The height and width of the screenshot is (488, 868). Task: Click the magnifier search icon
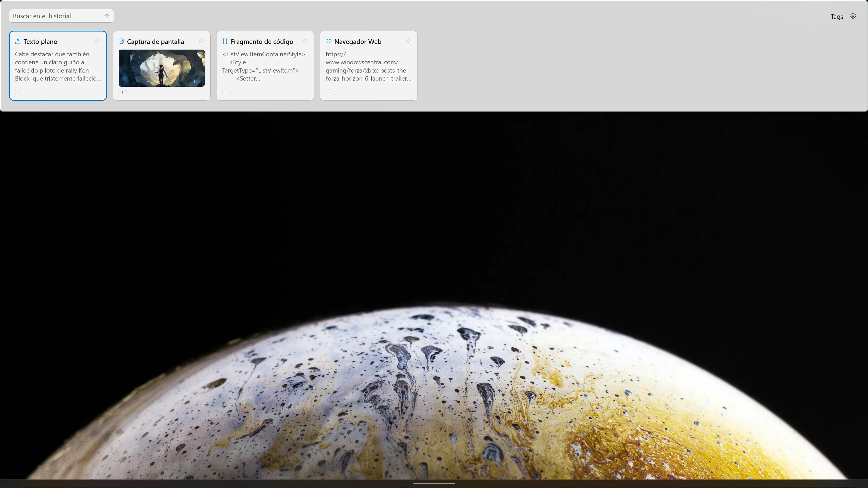pyautogui.click(x=107, y=16)
